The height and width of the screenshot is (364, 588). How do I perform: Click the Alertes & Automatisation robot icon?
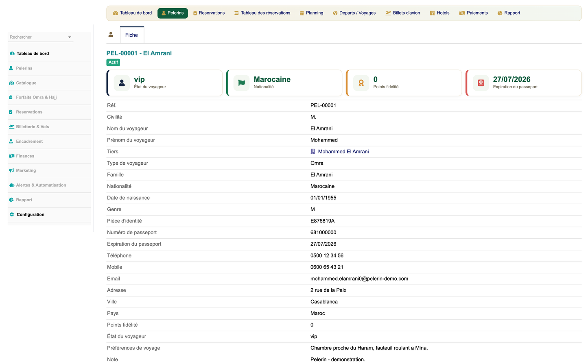pyautogui.click(x=11, y=185)
